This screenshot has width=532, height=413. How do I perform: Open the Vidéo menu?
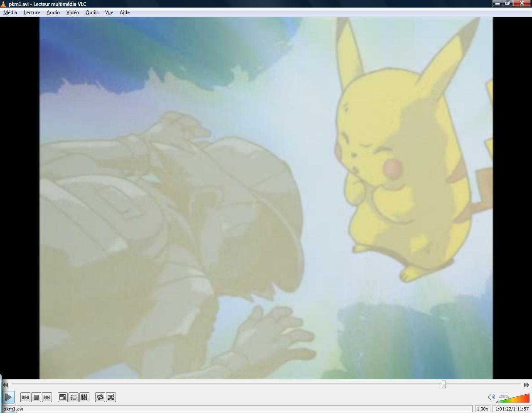click(72, 12)
